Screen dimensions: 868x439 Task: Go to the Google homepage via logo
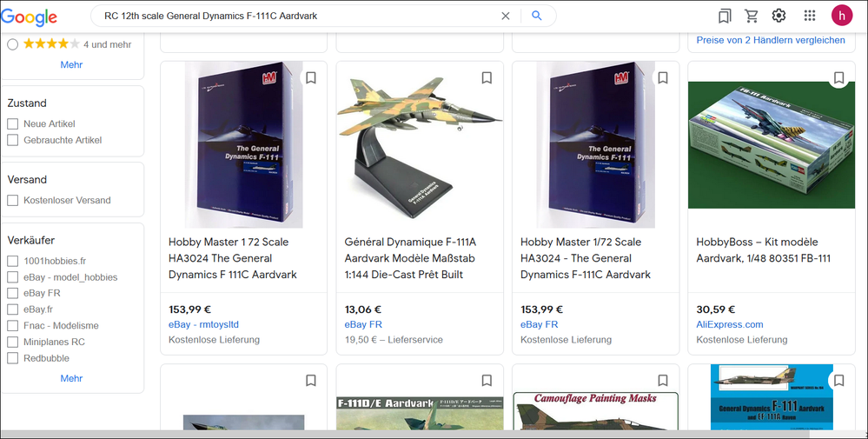coord(29,17)
